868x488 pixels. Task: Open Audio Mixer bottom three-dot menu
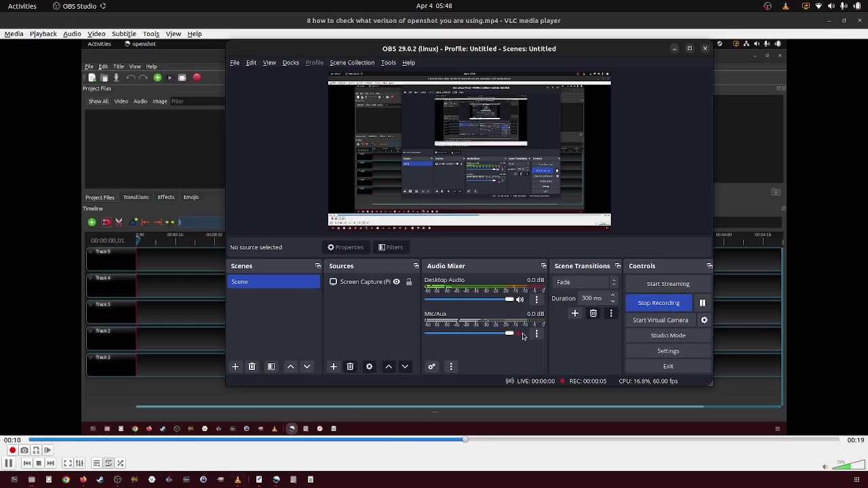[x=451, y=367]
